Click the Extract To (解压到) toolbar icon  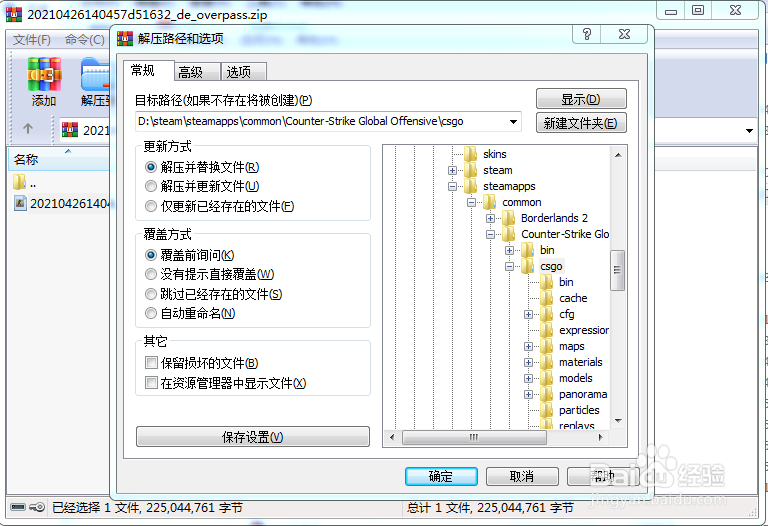pyautogui.click(x=96, y=74)
